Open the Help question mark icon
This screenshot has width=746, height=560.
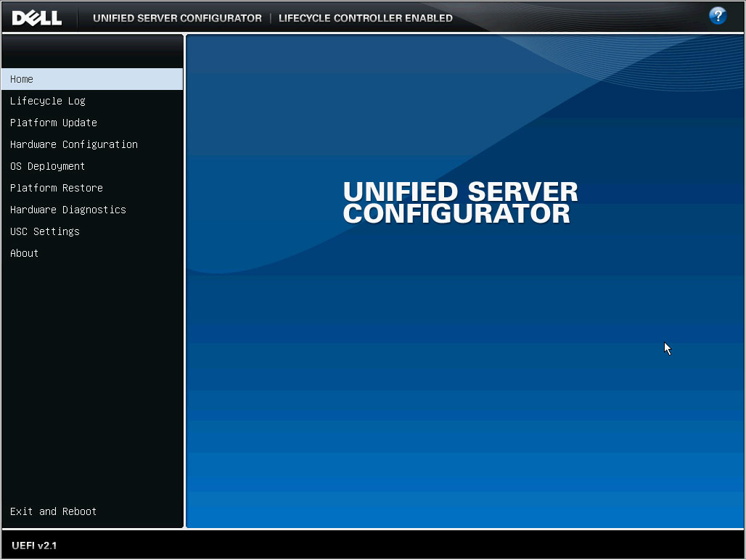[x=718, y=16]
